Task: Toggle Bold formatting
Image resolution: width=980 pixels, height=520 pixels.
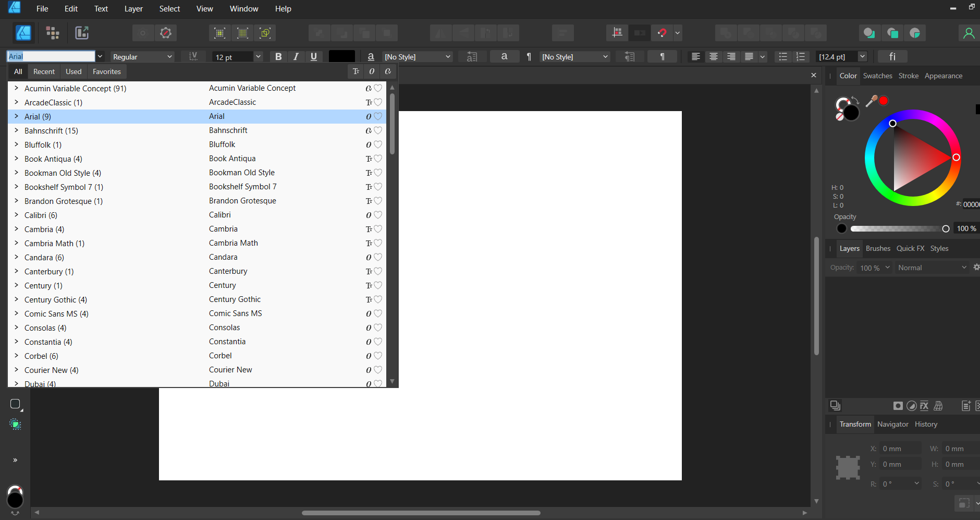Action: point(278,56)
